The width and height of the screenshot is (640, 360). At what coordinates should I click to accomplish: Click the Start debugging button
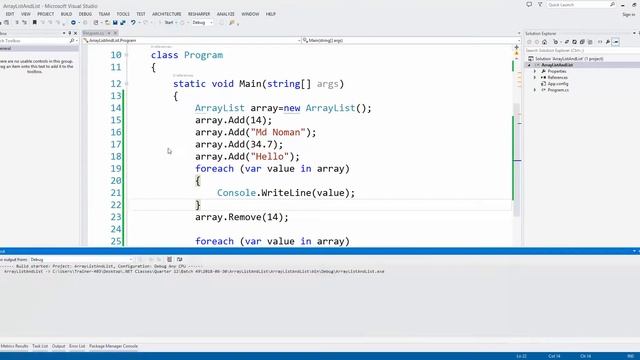(x=168, y=22)
